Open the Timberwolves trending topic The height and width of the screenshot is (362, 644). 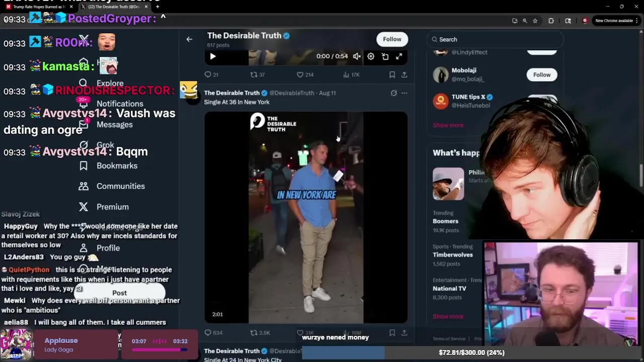(x=453, y=255)
